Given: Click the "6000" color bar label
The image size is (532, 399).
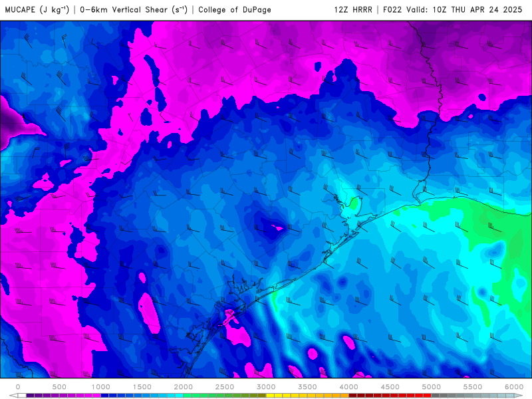Looking at the screenshot, I should (x=514, y=387).
